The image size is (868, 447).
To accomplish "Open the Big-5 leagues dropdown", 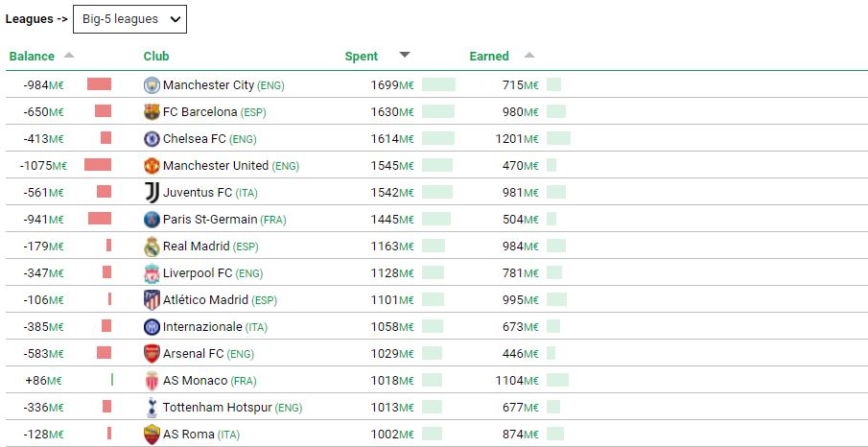I will [129, 19].
